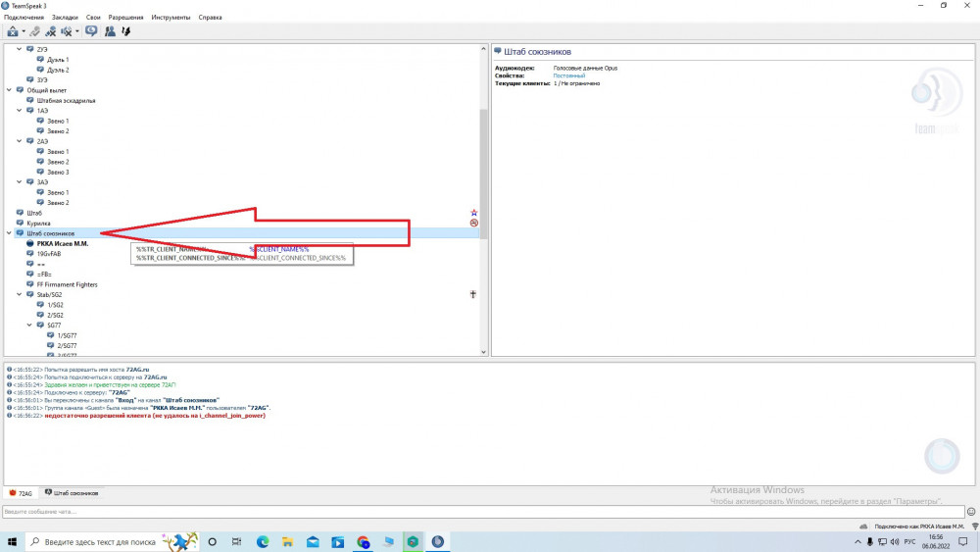Open the contacts toolbar icon
The image size is (980, 552).
110,31
